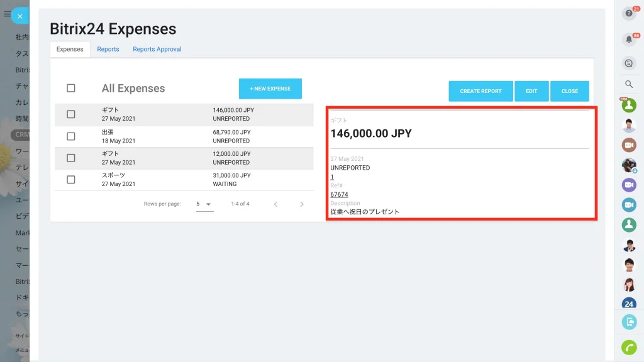Click the green phone call icon
644x362 pixels.
pyautogui.click(x=629, y=347)
